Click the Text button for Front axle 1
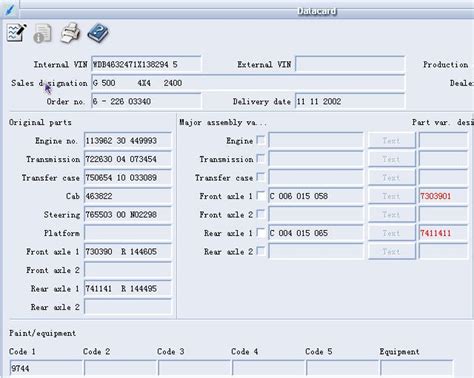 click(x=392, y=196)
